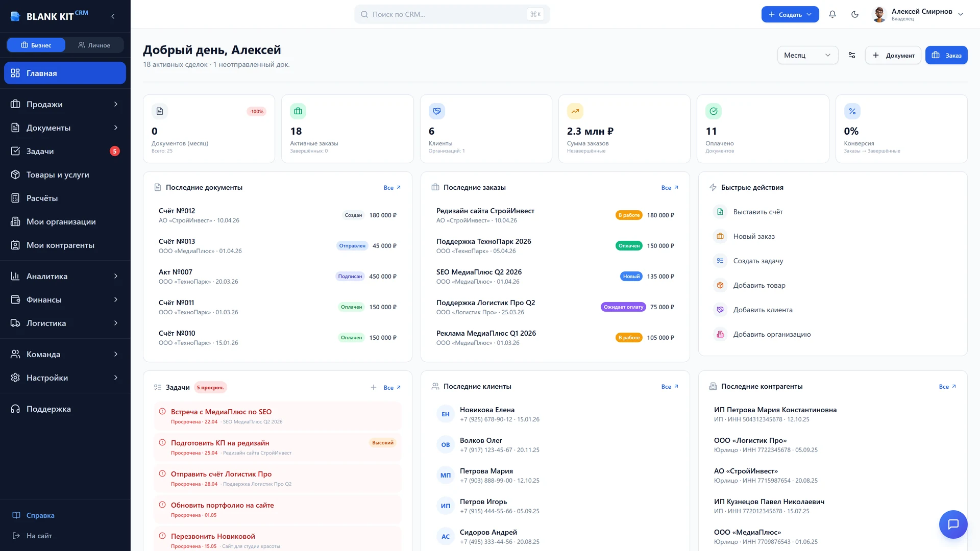Screen dimensions: 980x551
Task: Open client Сидоров Андрей
Action: point(555,537)
